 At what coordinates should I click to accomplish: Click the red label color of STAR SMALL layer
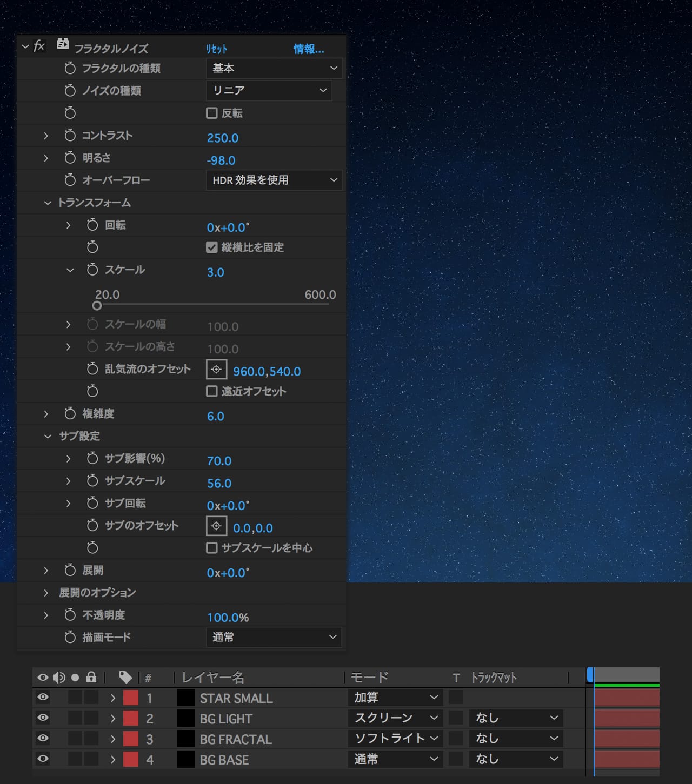(x=131, y=698)
